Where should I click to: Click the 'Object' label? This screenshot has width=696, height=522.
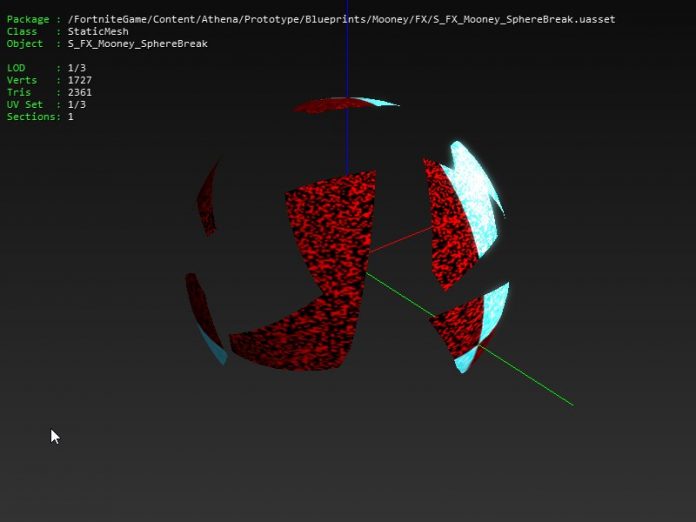[25, 44]
